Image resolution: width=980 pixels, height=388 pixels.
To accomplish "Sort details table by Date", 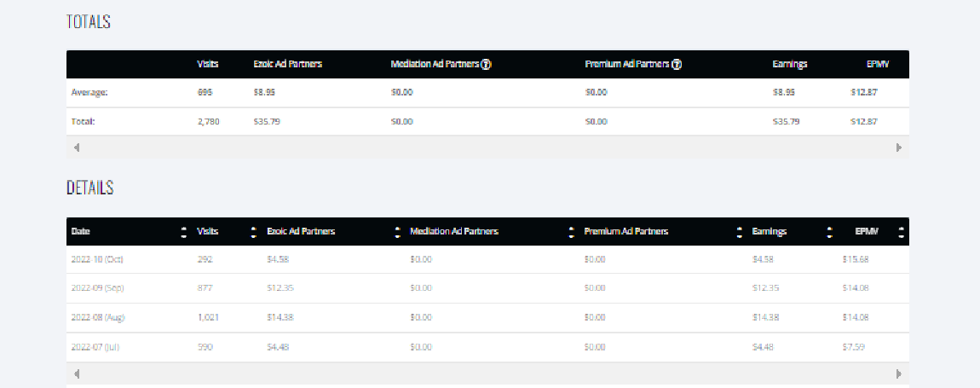I will pos(184,232).
